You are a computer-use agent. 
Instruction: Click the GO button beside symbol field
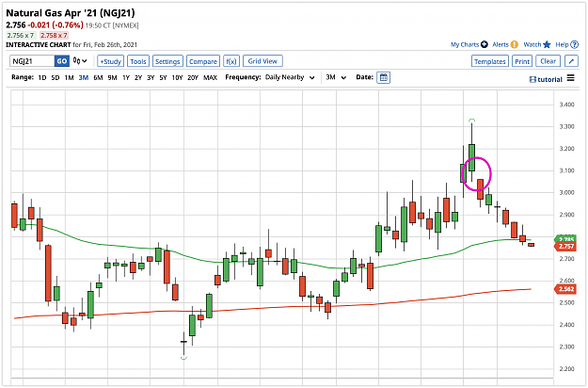[x=62, y=61]
